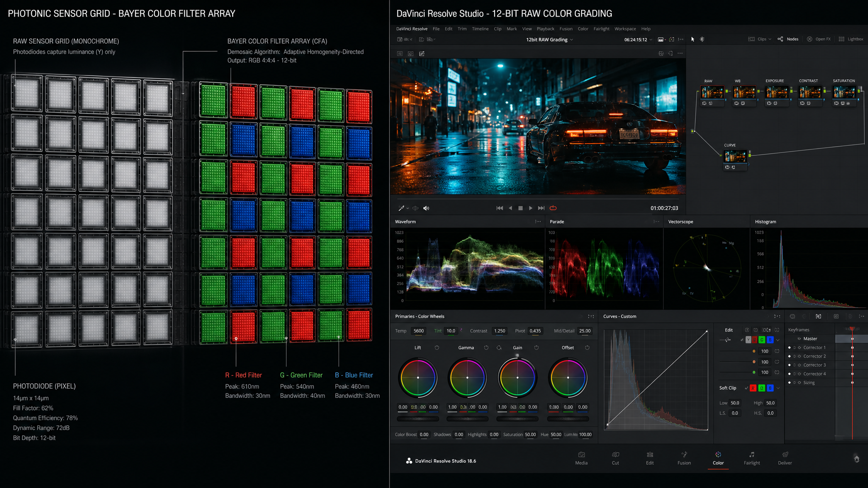This screenshot has height=488, width=868.
Task: Open the Timeline menu
Action: click(x=480, y=29)
